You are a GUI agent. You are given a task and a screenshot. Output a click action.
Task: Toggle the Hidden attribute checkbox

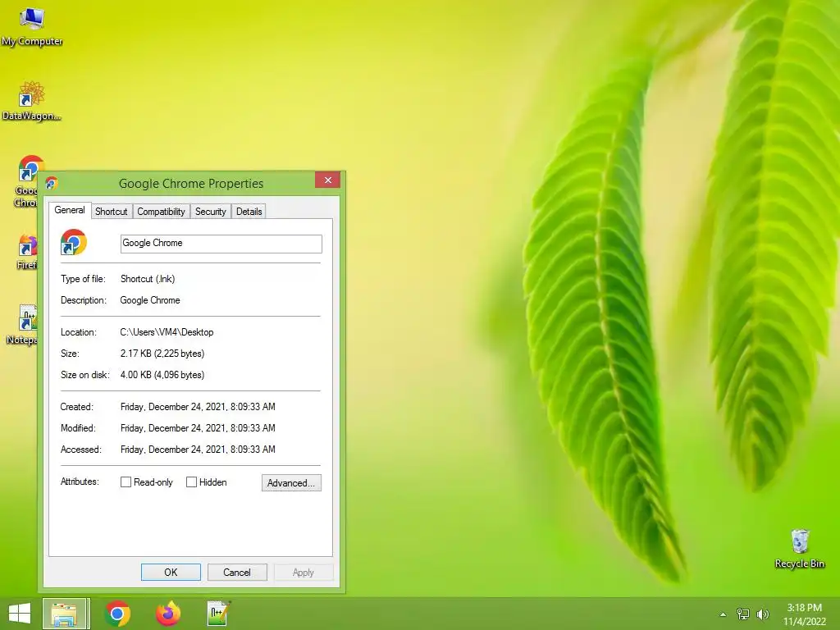(191, 482)
